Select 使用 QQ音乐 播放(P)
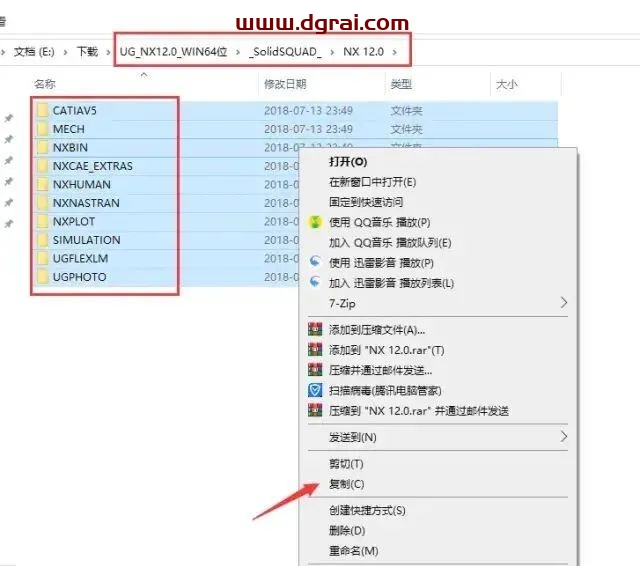640x566 pixels. [380, 222]
